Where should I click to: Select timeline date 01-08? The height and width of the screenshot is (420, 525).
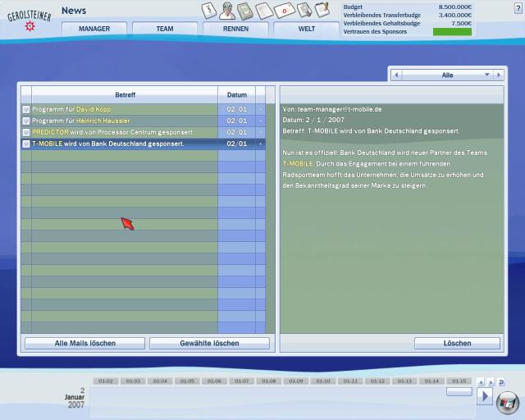(268, 381)
